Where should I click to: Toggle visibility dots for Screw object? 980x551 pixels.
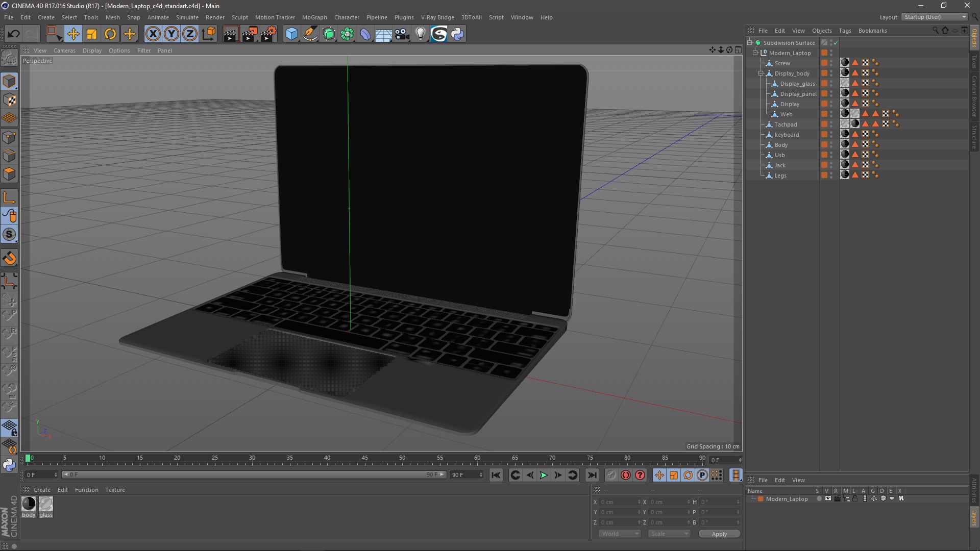[x=831, y=63]
